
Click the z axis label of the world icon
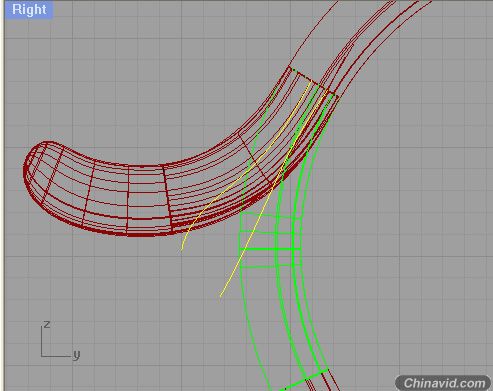pyautogui.click(x=47, y=324)
